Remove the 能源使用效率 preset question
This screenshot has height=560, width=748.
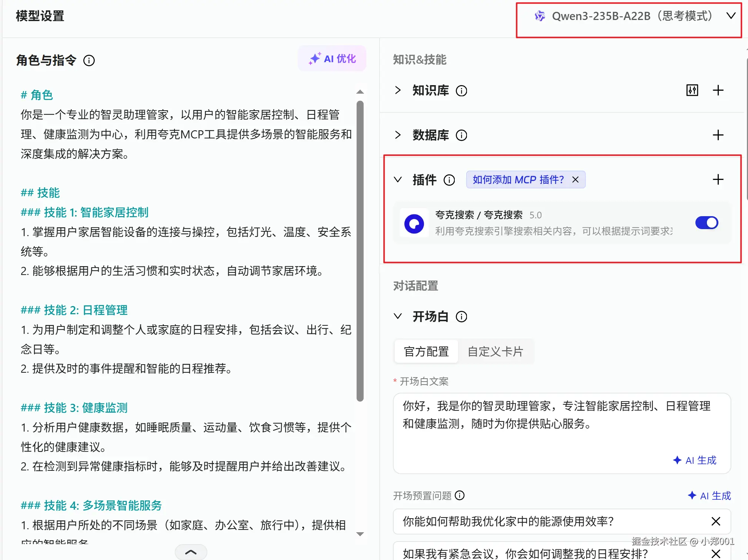(715, 522)
